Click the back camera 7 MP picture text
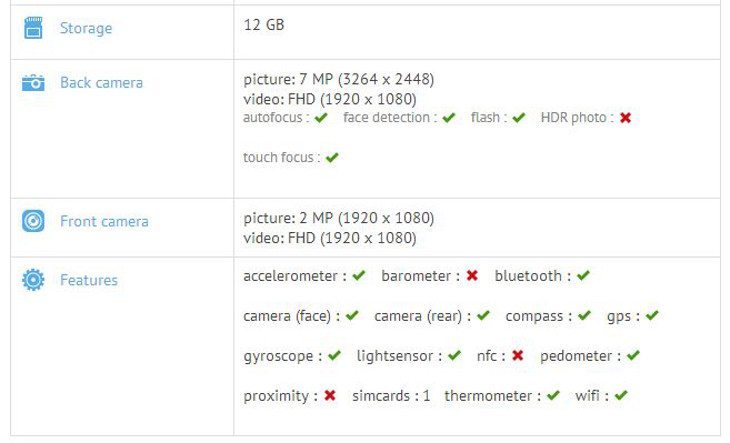730x443 pixels. 338,79
